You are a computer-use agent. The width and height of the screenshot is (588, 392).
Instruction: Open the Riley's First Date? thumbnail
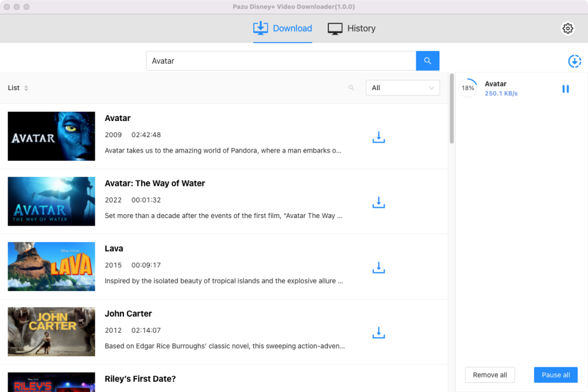click(x=51, y=382)
